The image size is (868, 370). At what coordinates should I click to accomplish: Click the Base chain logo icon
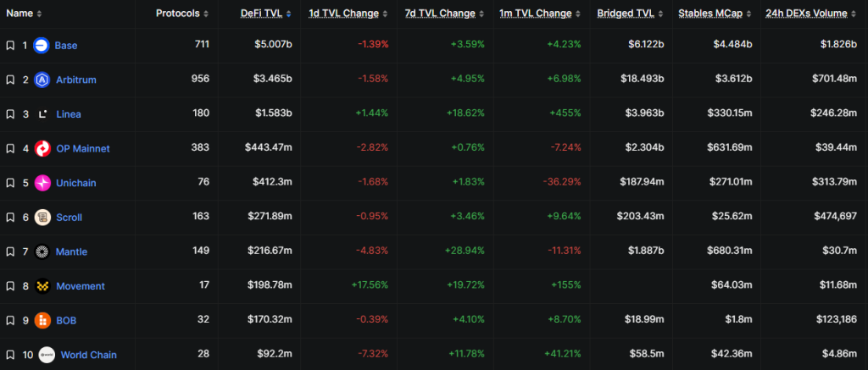[x=42, y=45]
